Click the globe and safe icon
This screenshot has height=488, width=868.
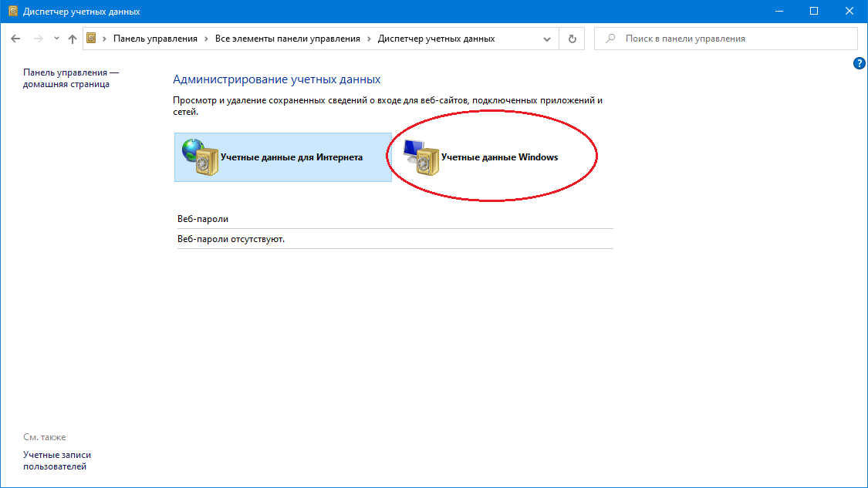tap(200, 157)
